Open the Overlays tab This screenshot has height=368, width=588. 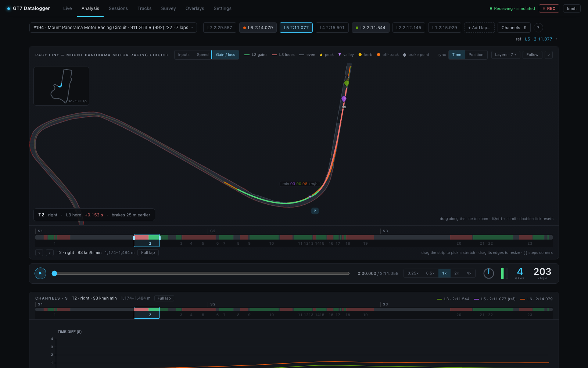click(195, 8)
